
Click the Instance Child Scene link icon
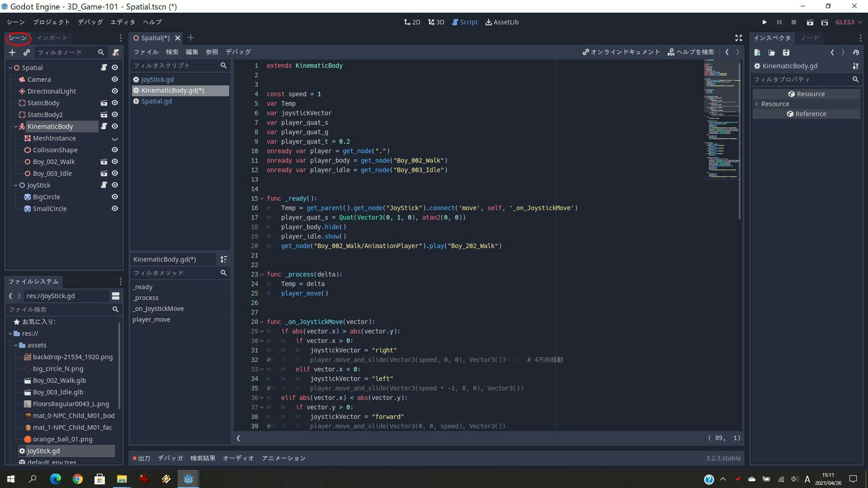(x=27, y=52)
